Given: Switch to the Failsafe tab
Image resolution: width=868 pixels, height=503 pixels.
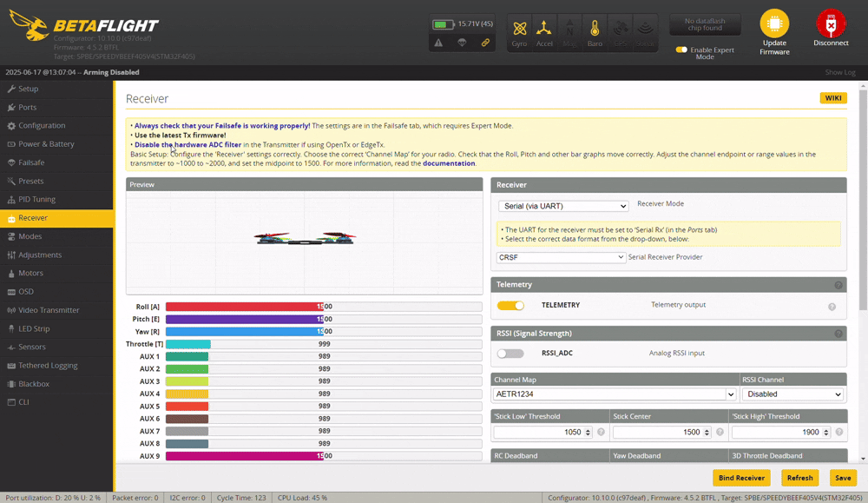Looking at the screenshot, I should click(56, 162).
